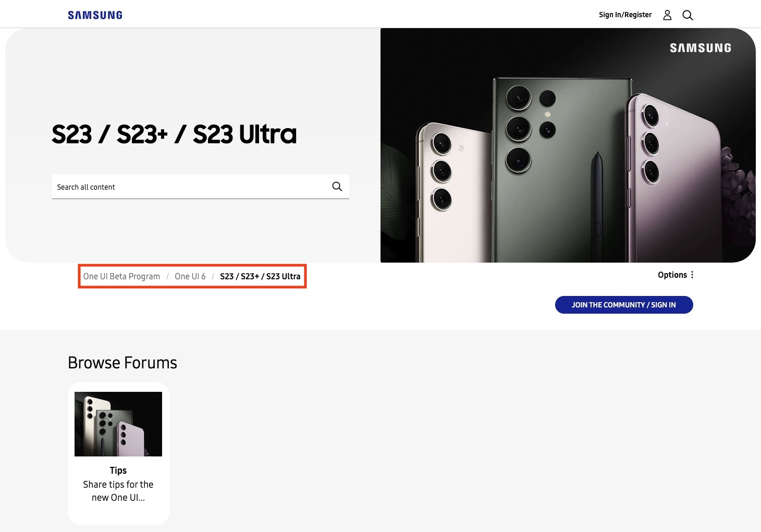This screenshot has height=532, width=761.
Task: Submit search with the search box magnifier
Action: tap(337, 187)
